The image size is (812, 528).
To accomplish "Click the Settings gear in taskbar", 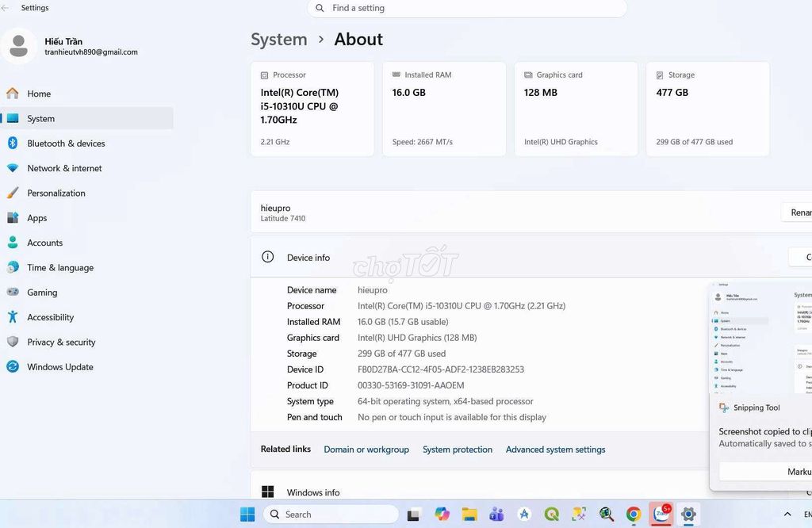I will [688, 514].
